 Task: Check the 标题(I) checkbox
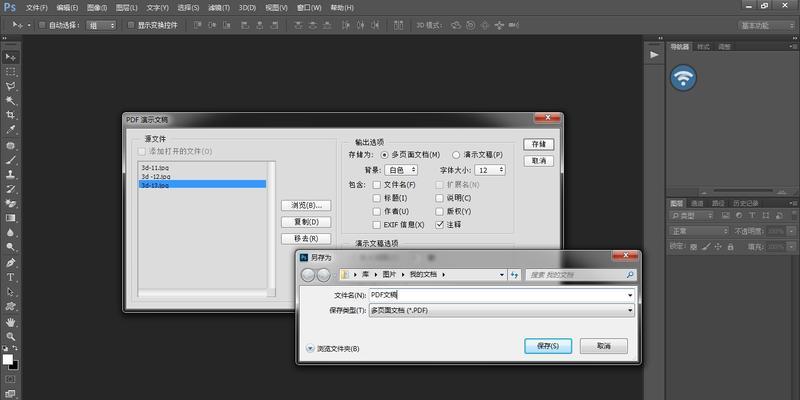click(377, 198)
